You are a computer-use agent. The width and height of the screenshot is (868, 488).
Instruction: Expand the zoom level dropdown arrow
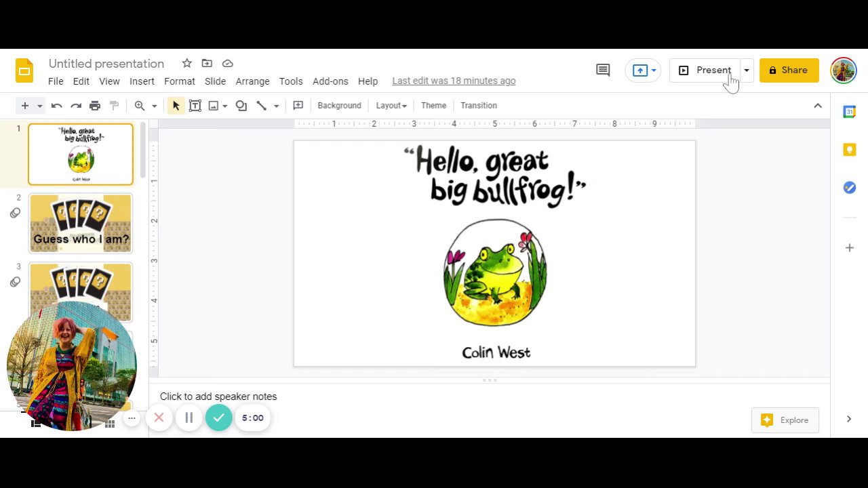[154, 106]
